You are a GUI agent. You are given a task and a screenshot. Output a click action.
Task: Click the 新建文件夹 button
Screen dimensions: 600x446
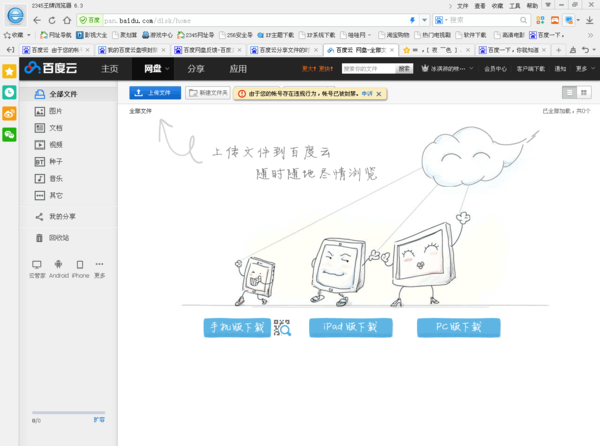point(208,93)
